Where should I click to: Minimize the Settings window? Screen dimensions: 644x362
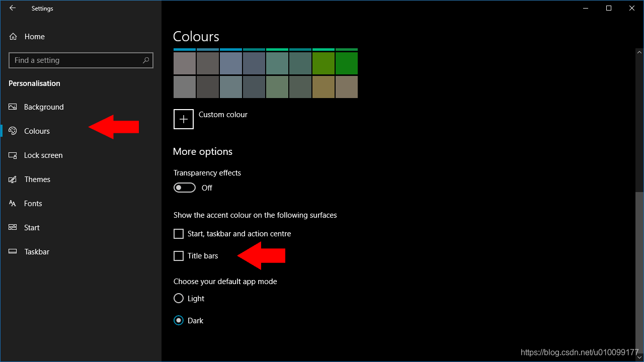(586, 8)
